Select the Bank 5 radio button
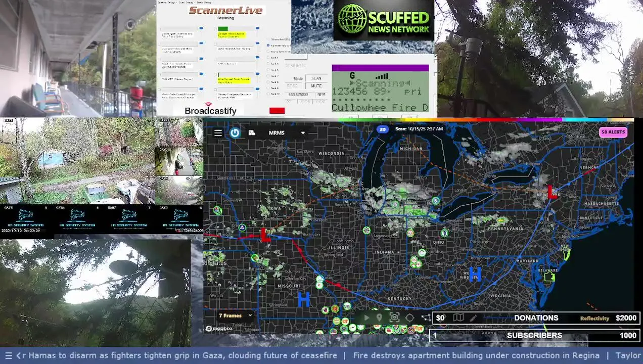The width and height of the screenshot is (643, 364). pos(268,64)
